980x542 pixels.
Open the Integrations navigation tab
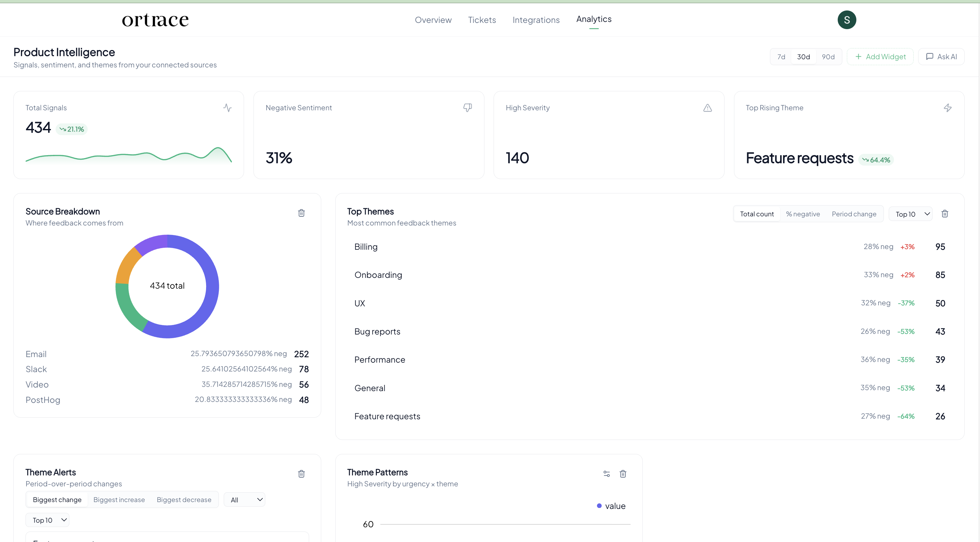coord(536,20)
